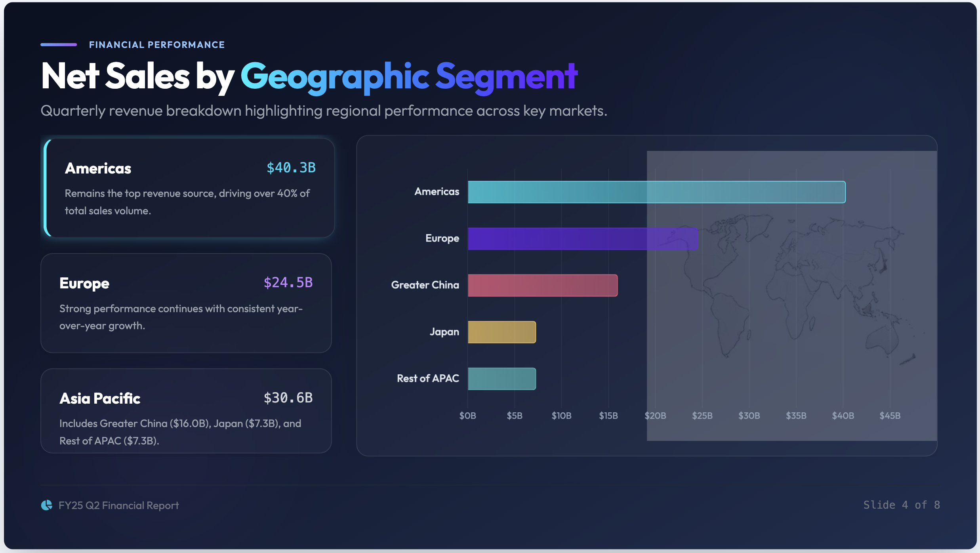The height and width of the screenshot is (553, 980).
Task: Click the $40.3B Americas value
Action: click(291, 168)
